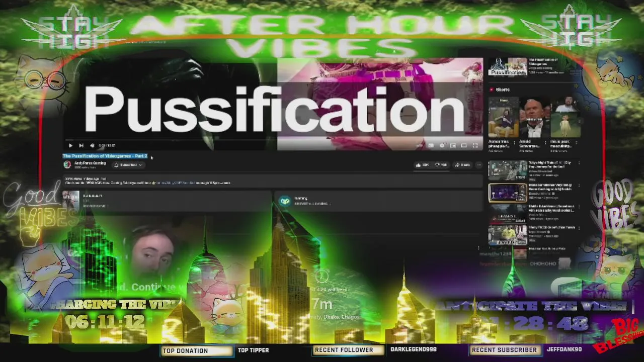Click the Share button
644x362 pixels.
[462, 164]
